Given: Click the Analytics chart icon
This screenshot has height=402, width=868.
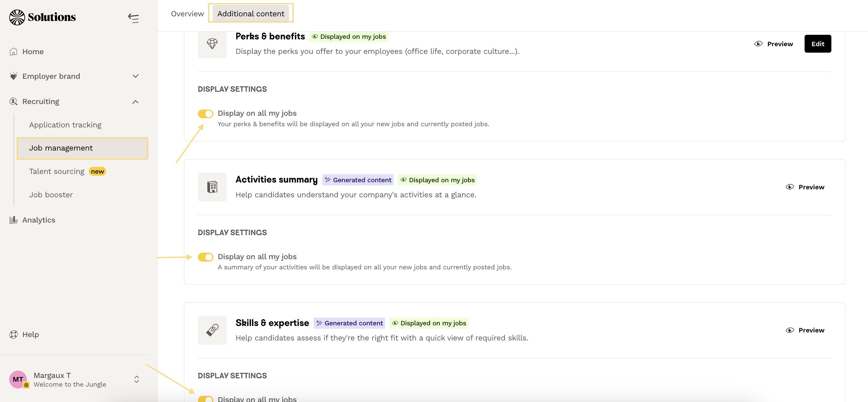Looking at the screenshot, I should click(14, 220).
